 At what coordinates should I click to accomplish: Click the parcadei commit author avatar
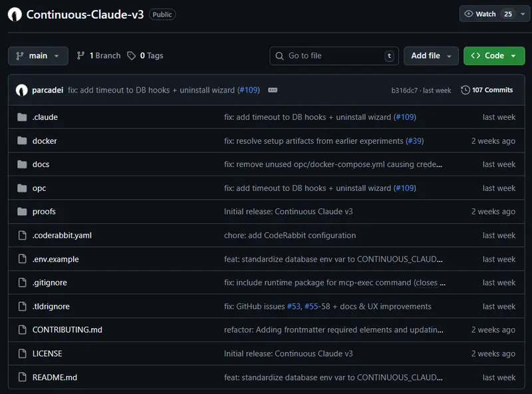click(22, 90)
